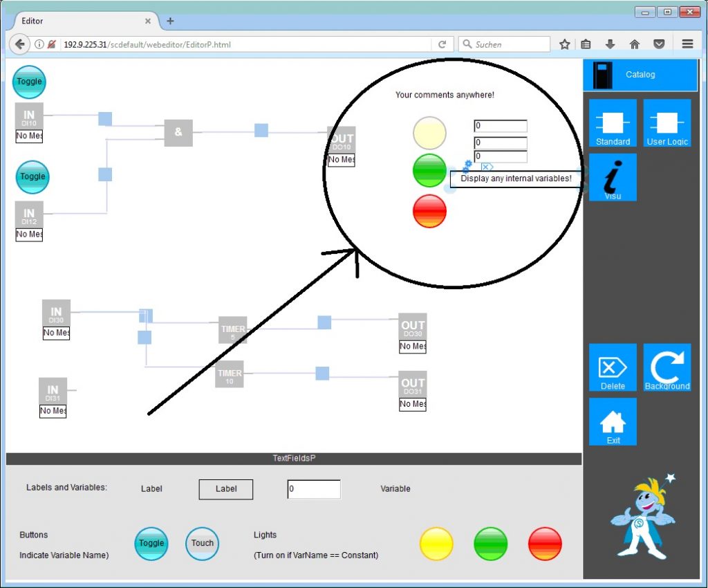Open the Catalog panel

pyautogui.click(x=639, y=74)
